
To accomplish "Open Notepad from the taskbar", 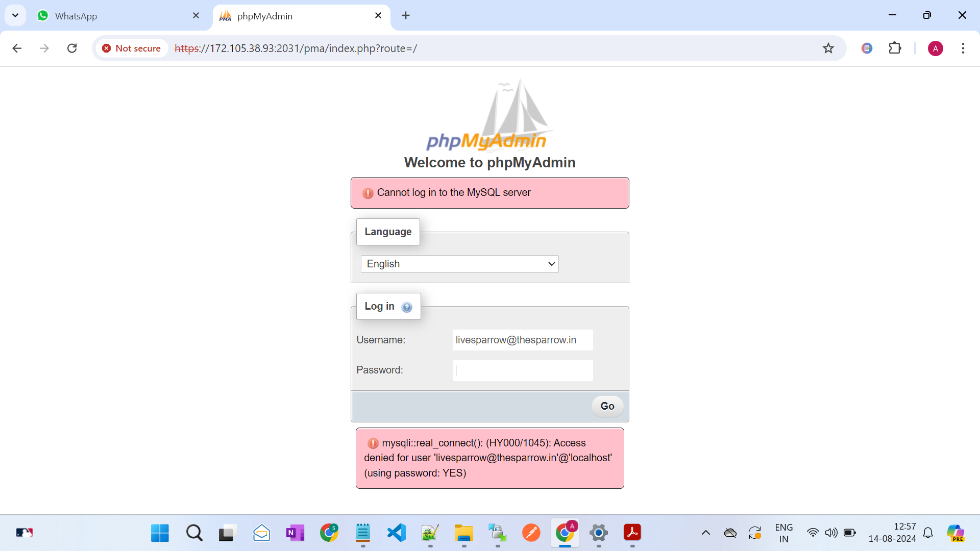I will coord(363,533).
